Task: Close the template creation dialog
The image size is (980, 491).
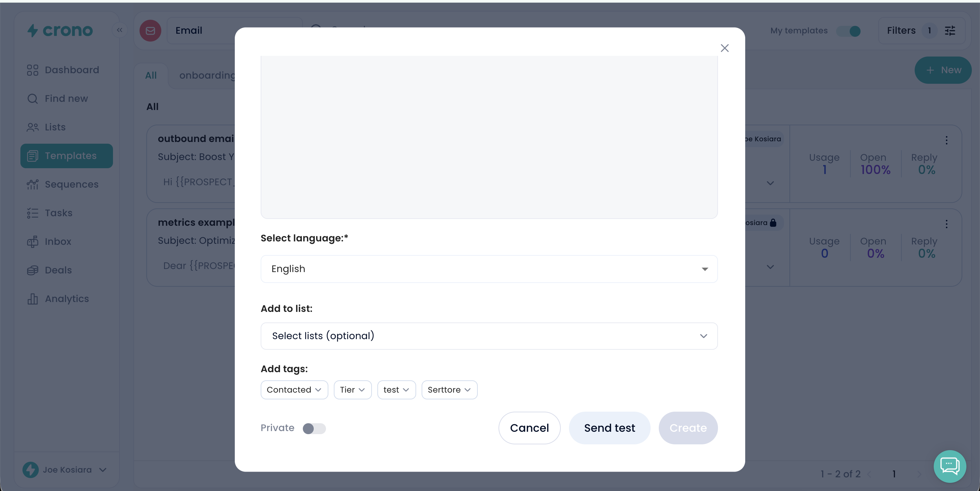Action: tap(724, 48)
